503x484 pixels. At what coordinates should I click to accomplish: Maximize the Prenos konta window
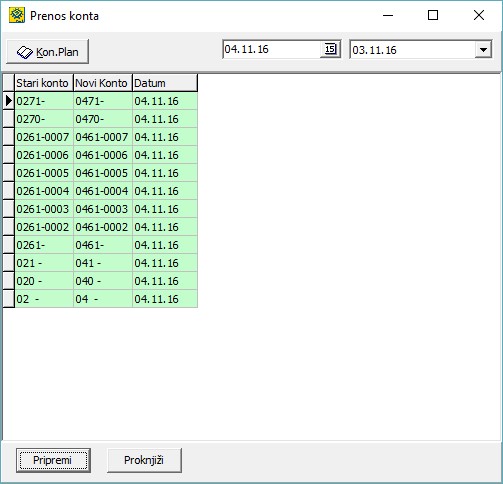point(433,15)
